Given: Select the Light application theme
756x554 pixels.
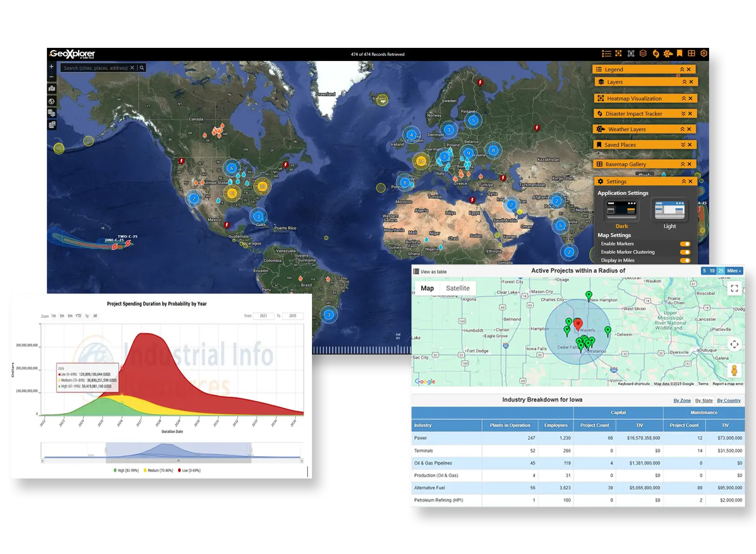Looking at the screenshot, I should point(670,214).
